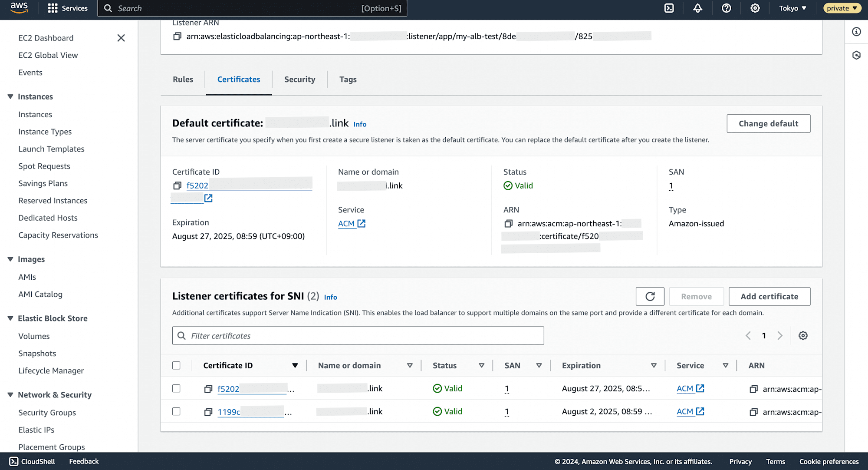The height and width of the screenshot is (470, 868).
Task: Copy certificate ID in the 1199c row
Action: coord(208,412)
